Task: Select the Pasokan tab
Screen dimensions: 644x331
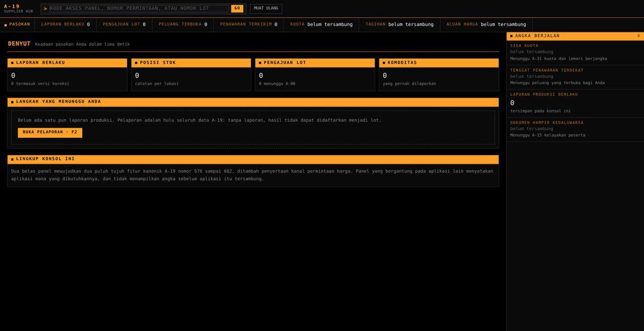Action: tap(17, 25)
